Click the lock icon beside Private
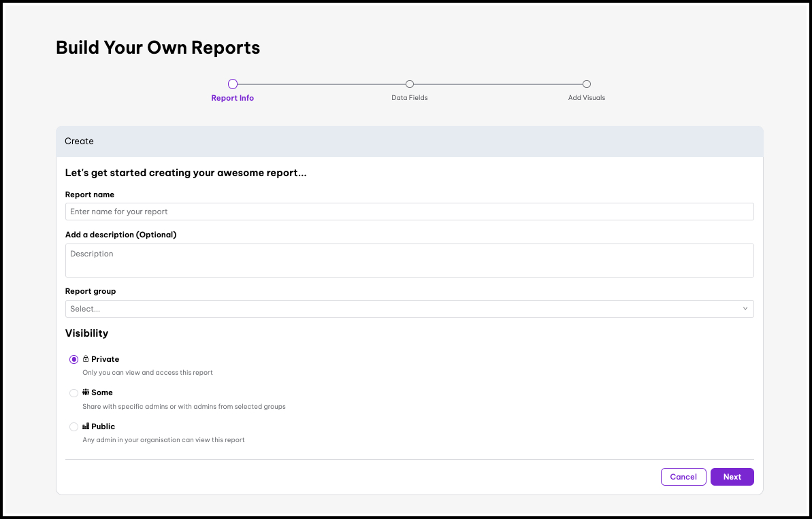This screenshot has height=519, width=812. tap(86, 359)
